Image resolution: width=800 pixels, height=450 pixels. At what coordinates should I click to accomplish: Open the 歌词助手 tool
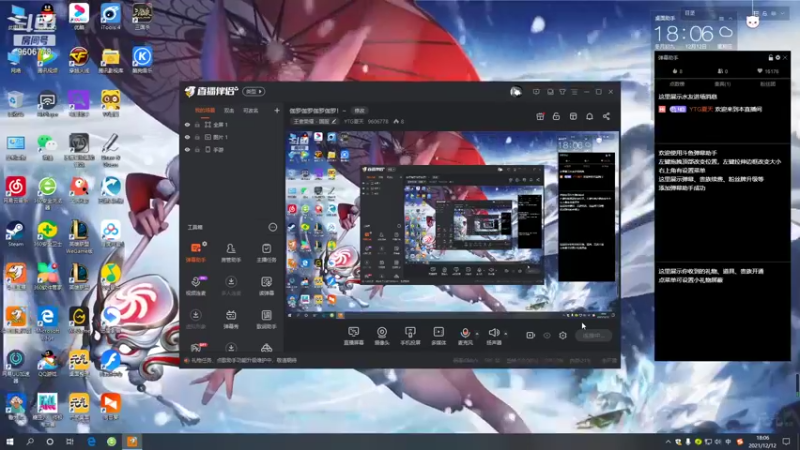[266, 319]
